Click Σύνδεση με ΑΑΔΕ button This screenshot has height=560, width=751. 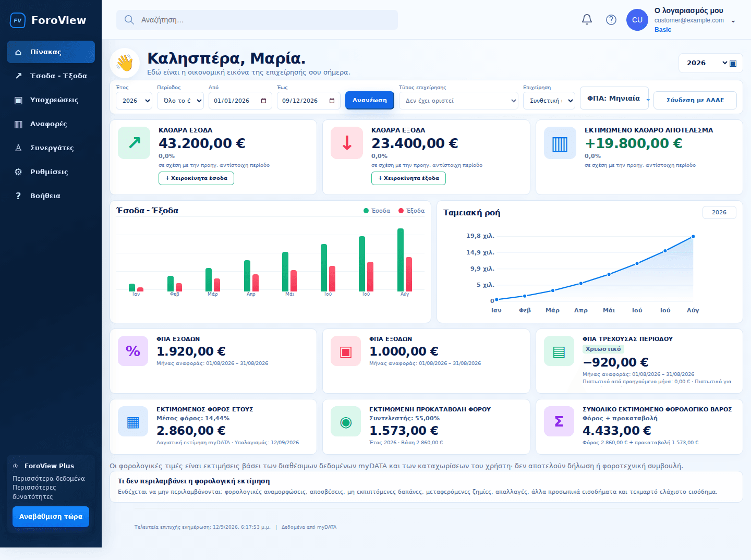pos(695,100)
